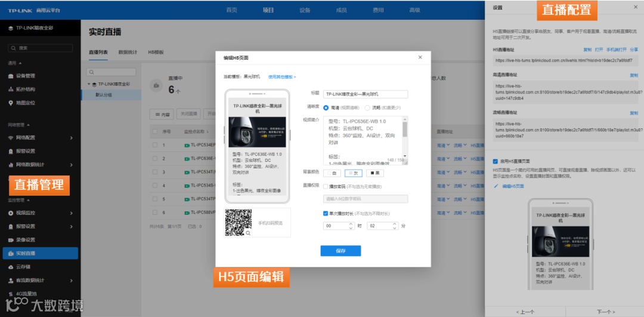Click the 下一个 button in settings panel
Viewport: 644px width, 317px height.
pos(605,312)
